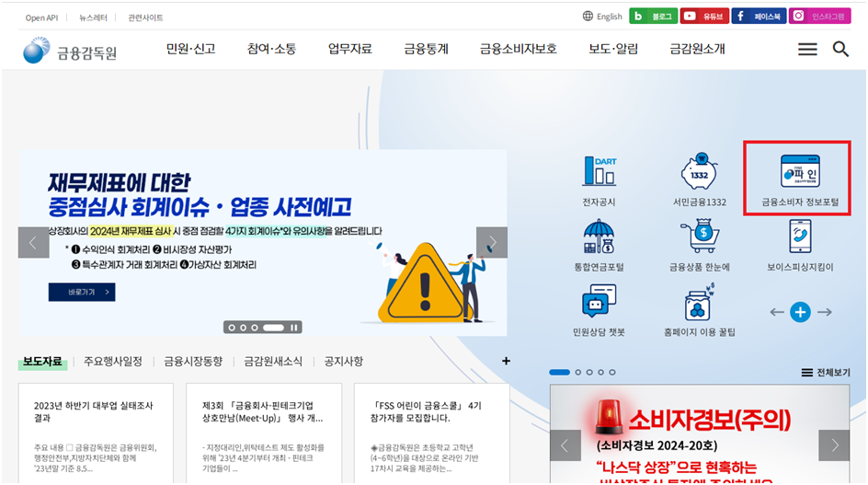This screenshot has height=485, width=868.
Task: Go to previous quick-menu page arrow
Action: click(777, 312)
